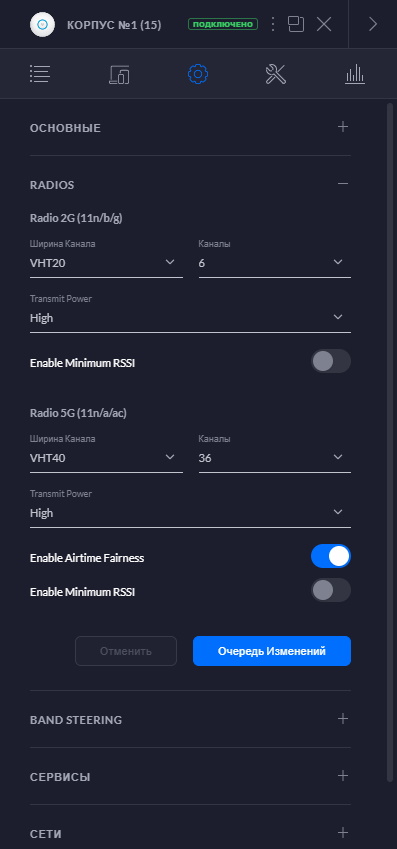397x849 pixels.
Task: Open the details list tab icon
Action: point(40,74)
